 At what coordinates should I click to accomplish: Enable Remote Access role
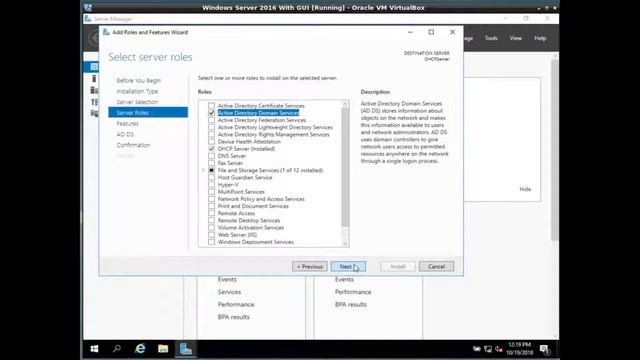(x=211, y=213)
